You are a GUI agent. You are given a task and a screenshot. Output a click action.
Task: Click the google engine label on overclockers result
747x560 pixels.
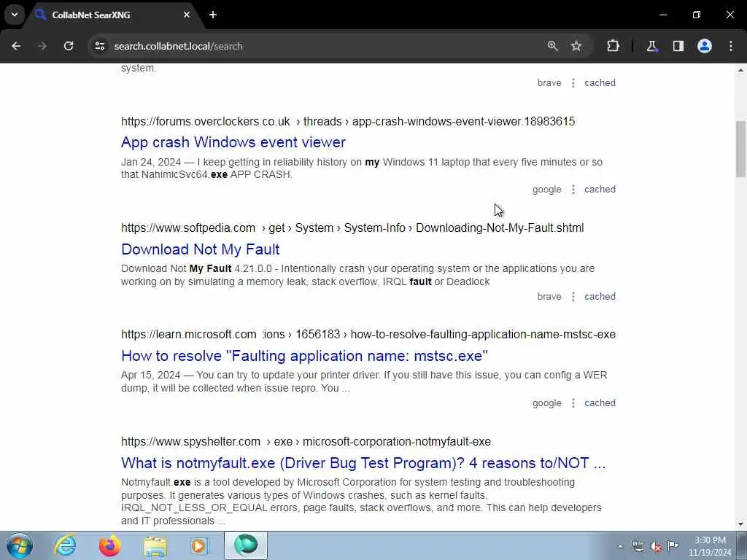coord(547,190)
